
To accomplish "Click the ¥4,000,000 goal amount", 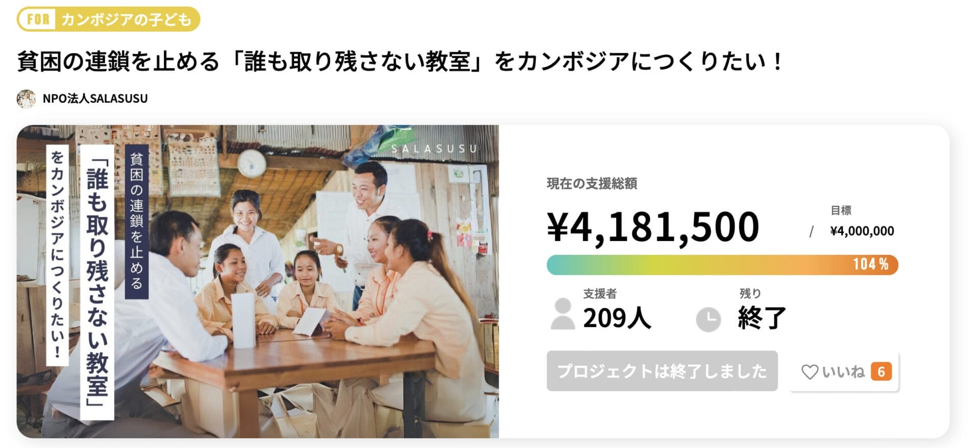I will [862, 231].
